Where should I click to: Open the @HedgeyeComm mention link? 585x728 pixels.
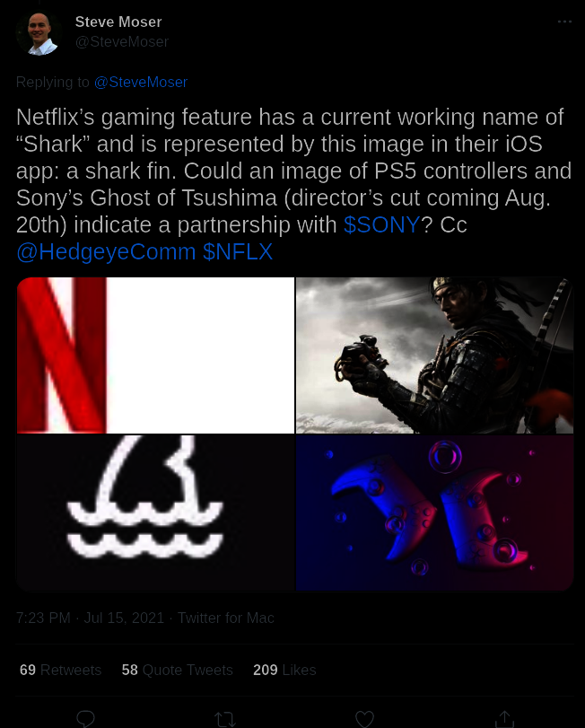[106, 252]
